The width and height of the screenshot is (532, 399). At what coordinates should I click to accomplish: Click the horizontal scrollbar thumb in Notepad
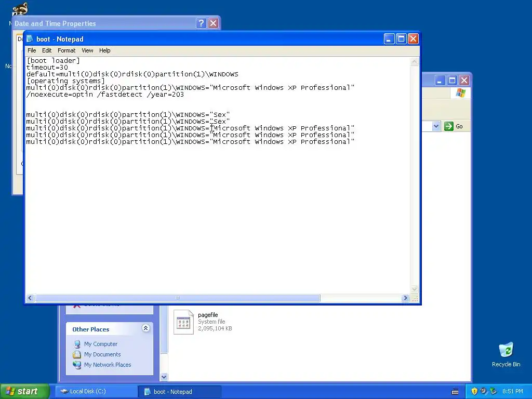point(178,298)
